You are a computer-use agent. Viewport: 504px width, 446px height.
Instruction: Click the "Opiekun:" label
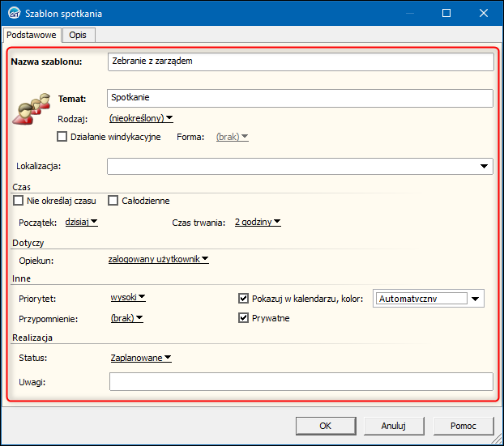[36, 261]
